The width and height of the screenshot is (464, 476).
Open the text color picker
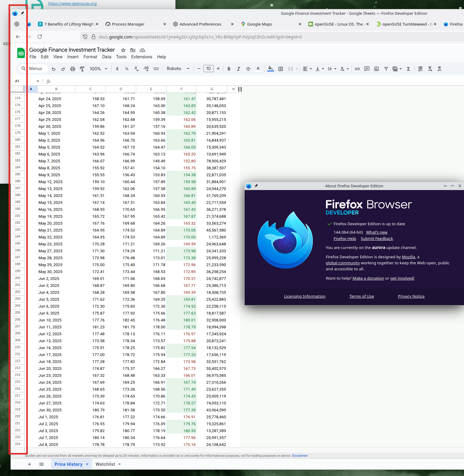pos(258,69)
